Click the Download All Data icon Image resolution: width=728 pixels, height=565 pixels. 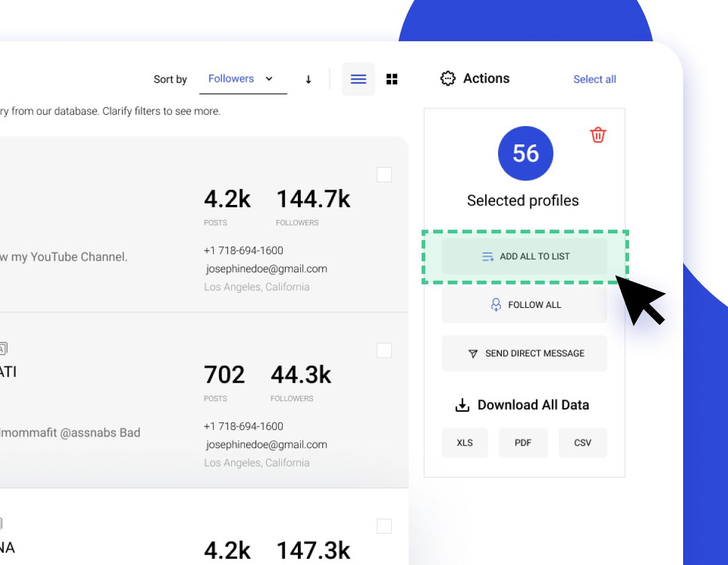(462, 405)
